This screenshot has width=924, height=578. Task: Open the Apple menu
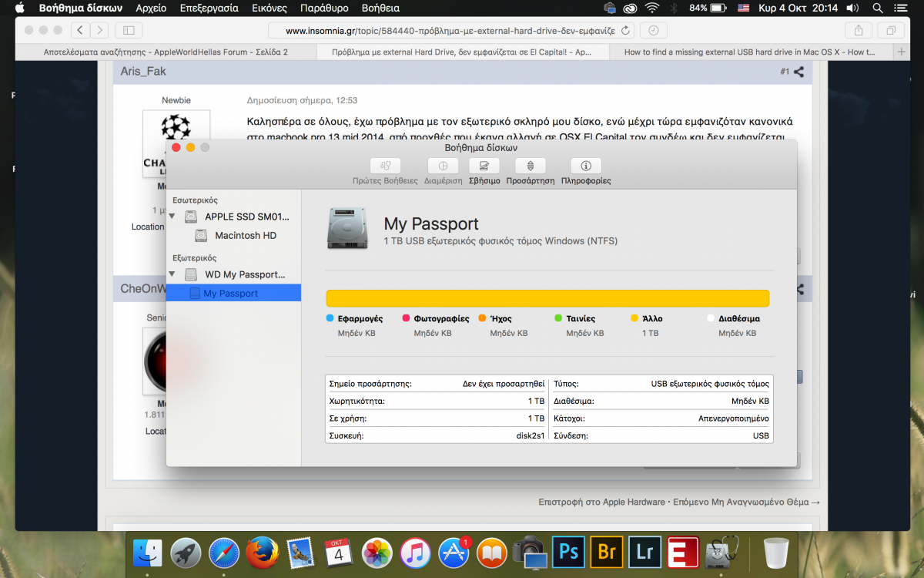pos(20,8)
